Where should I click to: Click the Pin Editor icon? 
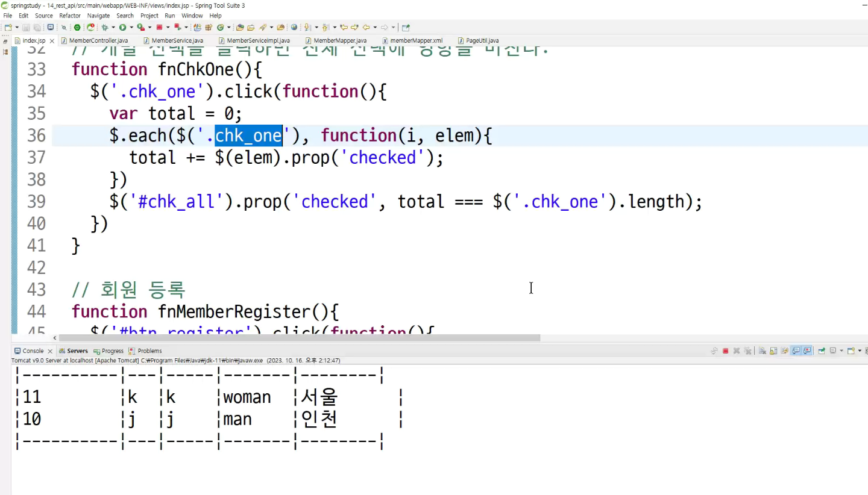(x=406, y=27)
